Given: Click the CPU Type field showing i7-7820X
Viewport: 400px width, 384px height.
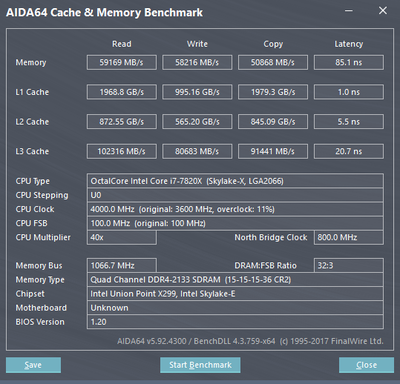Looking at the screenshot, I should pyautogui.click(x=235, y=181).
